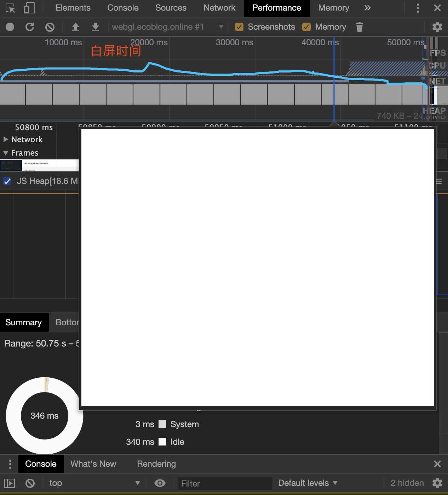This screenshot has height=495, width=448.
Task: Save profile using the download icon
Action: [x=96, y=27]
